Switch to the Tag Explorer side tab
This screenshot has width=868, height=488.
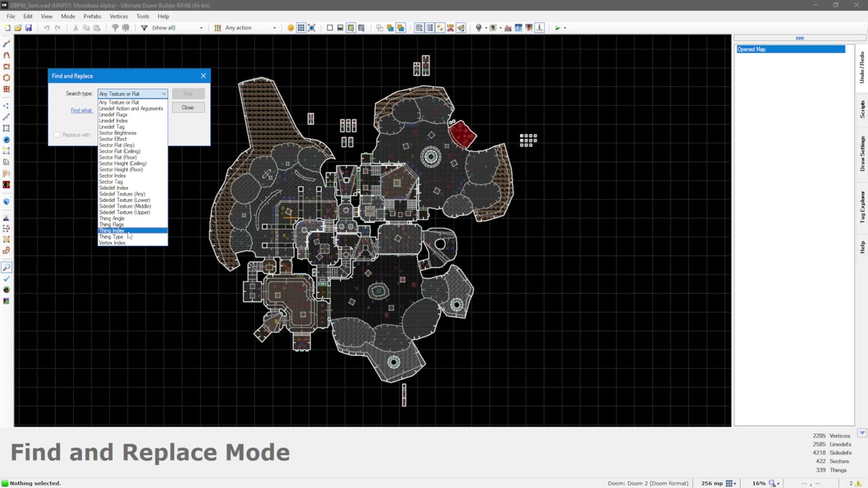pos(862,207)
